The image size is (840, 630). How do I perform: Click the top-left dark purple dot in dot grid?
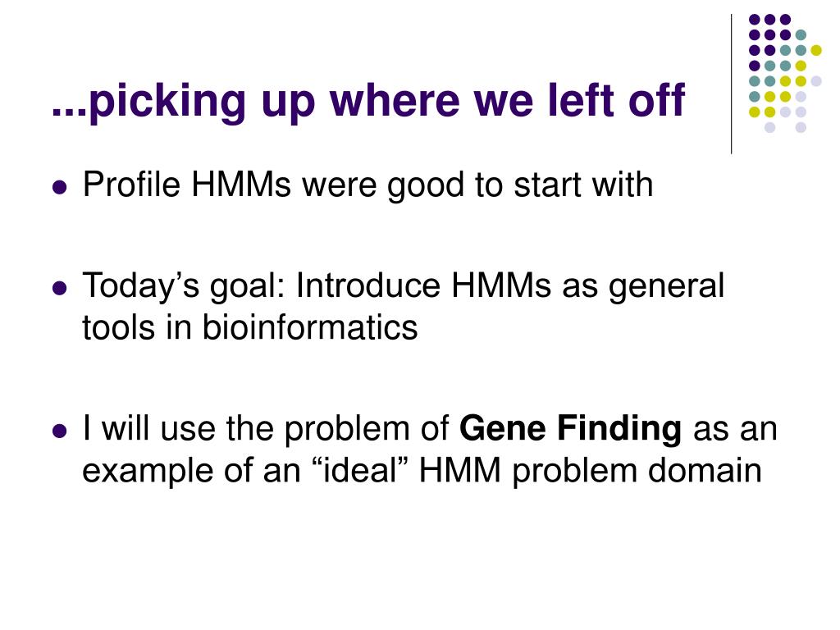click(755, 20)
